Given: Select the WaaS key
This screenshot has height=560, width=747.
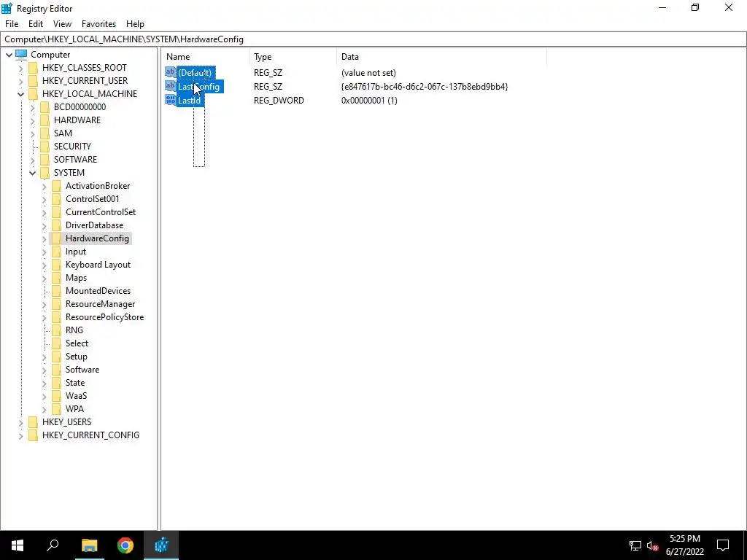Looking at the screenshot, I should (76, 396).
